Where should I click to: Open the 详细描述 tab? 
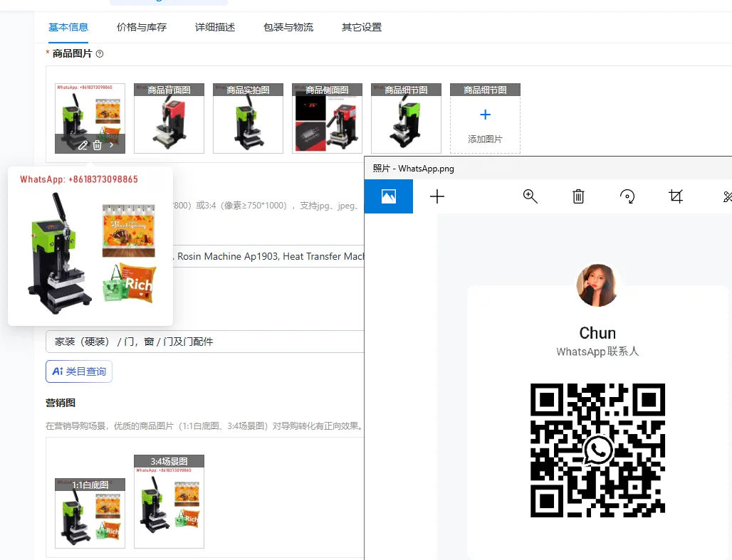215,27
